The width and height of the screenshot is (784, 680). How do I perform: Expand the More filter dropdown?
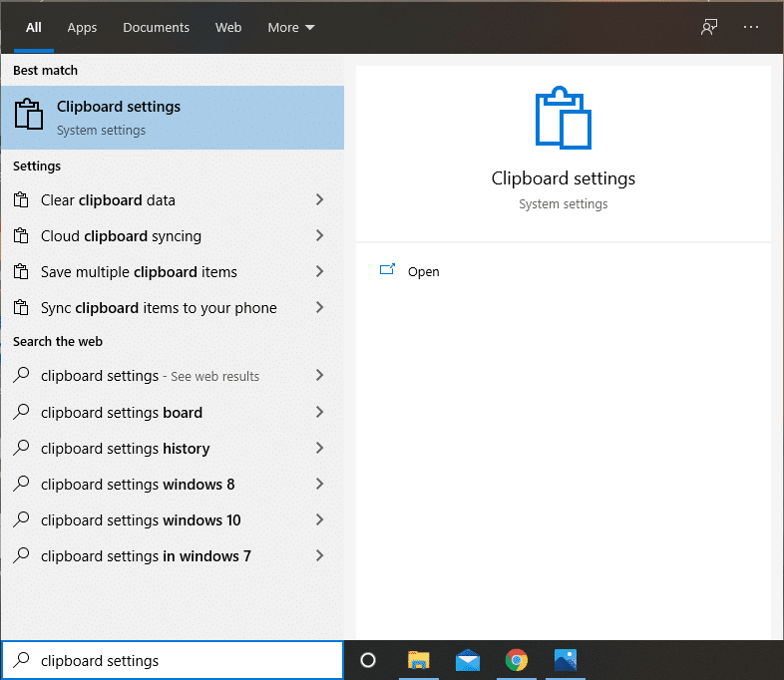point(290,28)
